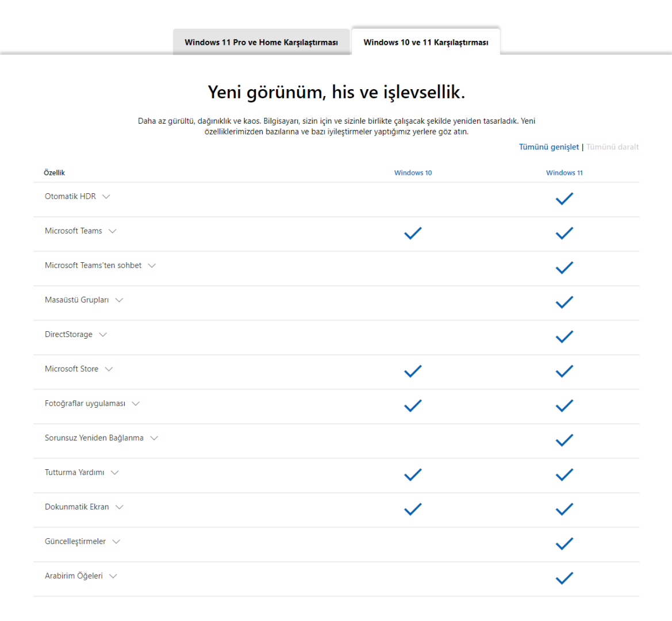The width and height of the screenshot is (672, 621).
Task: Click the Windows 11 column header
Action: 565,173
